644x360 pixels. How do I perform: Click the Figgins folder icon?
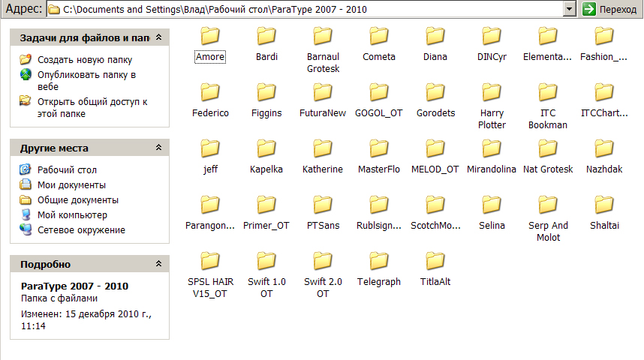pyautogui.click(x=266, y=92)
